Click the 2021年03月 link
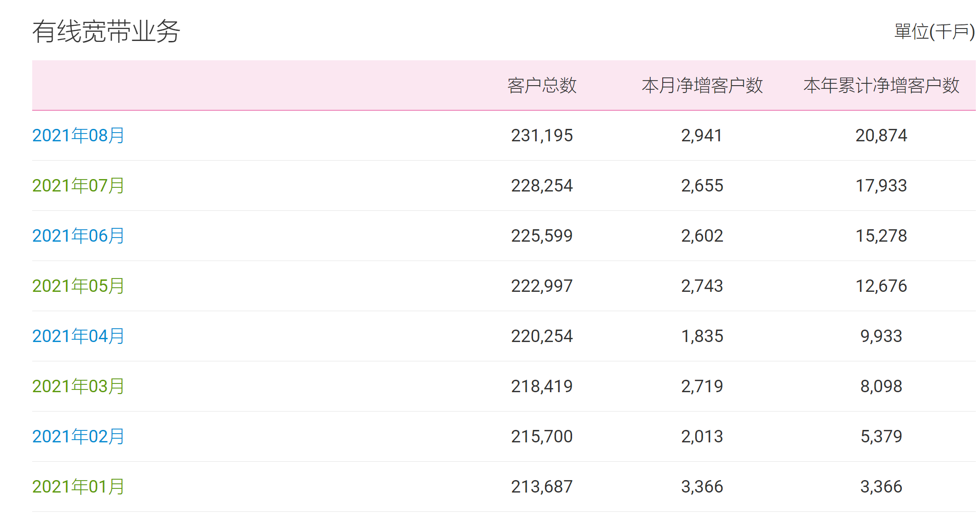Viewport: 980px width, 522px height. click(x=78, y=386)
